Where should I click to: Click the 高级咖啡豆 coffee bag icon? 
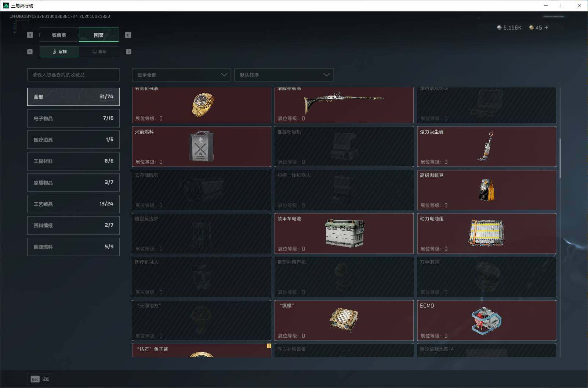[x=487, y=190]
